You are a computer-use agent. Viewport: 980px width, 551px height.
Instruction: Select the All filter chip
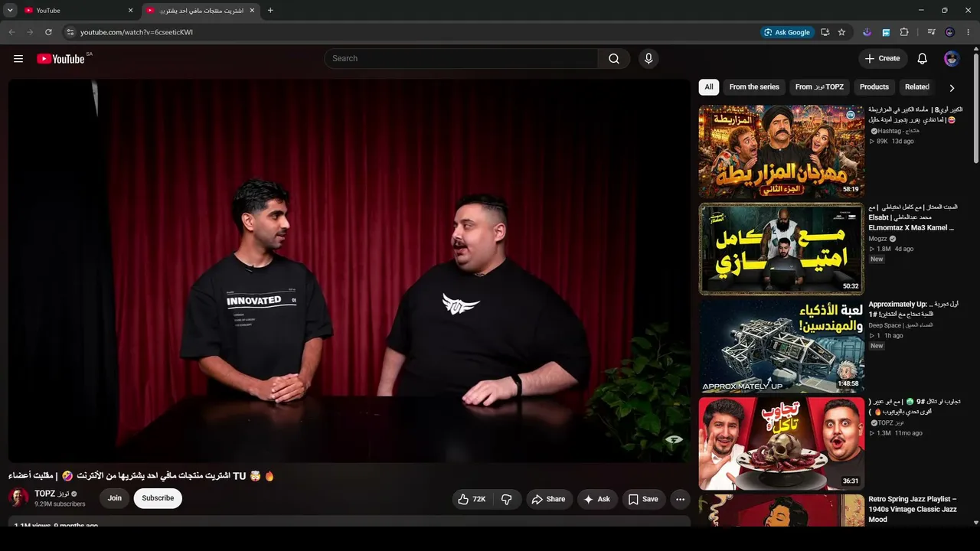(709, 87)
